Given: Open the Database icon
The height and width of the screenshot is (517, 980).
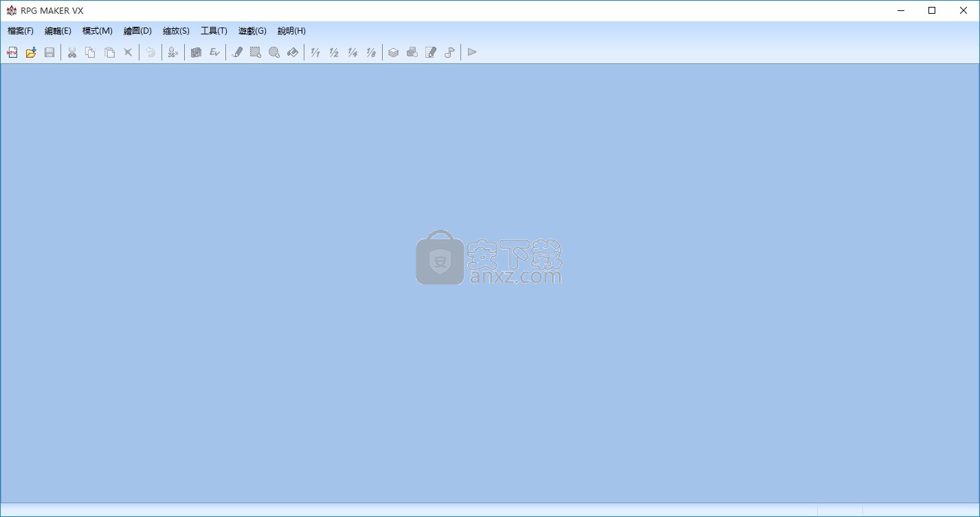Looking at the screenshot, I should click(x=394, y=52).
